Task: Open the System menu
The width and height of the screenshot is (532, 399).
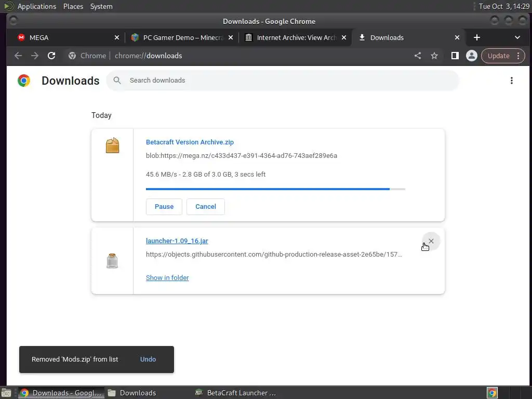Action: click(x=101, y=6)
